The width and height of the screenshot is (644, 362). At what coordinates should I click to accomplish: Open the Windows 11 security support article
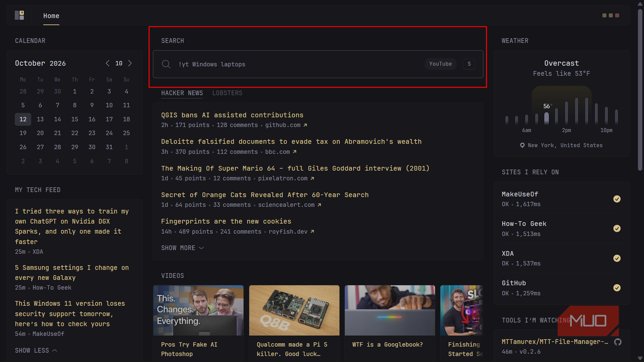(70, 314)
